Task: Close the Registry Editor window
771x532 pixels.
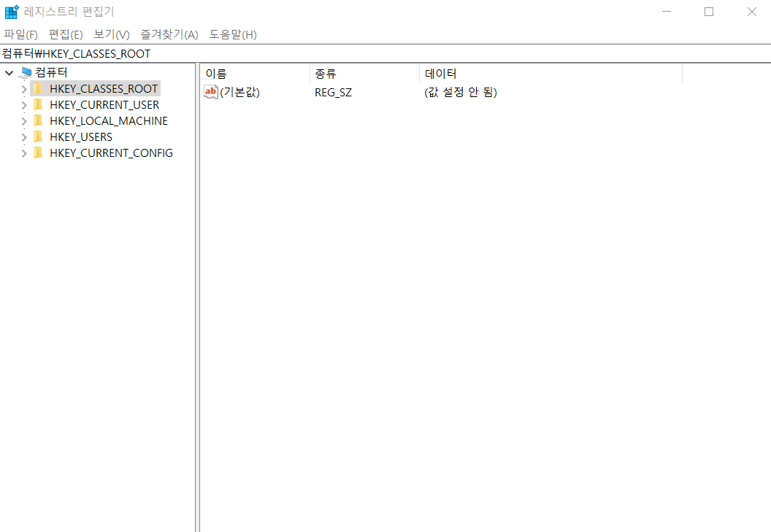Action: click(x=751, y=11)
